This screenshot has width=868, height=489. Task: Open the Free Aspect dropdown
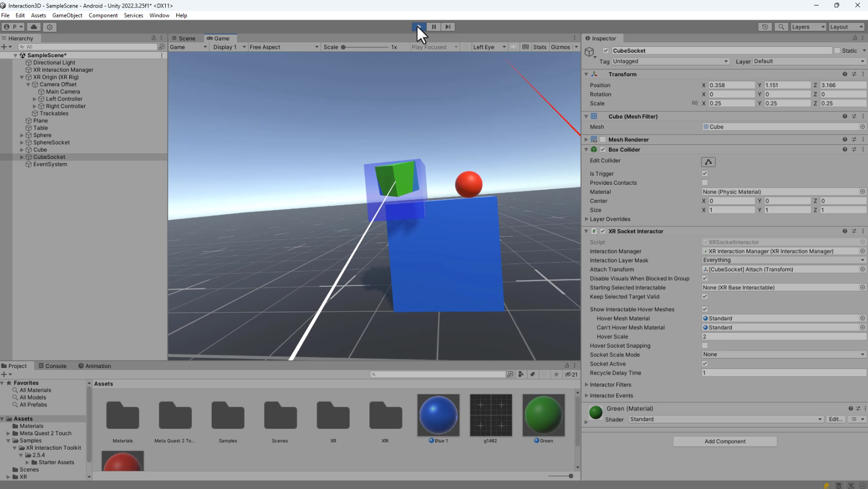click(283, 47)
